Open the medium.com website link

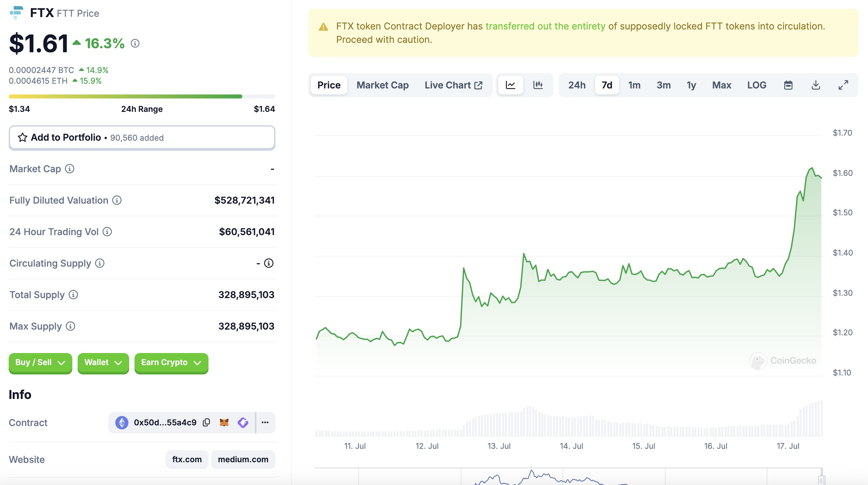[x=243, y=459]
